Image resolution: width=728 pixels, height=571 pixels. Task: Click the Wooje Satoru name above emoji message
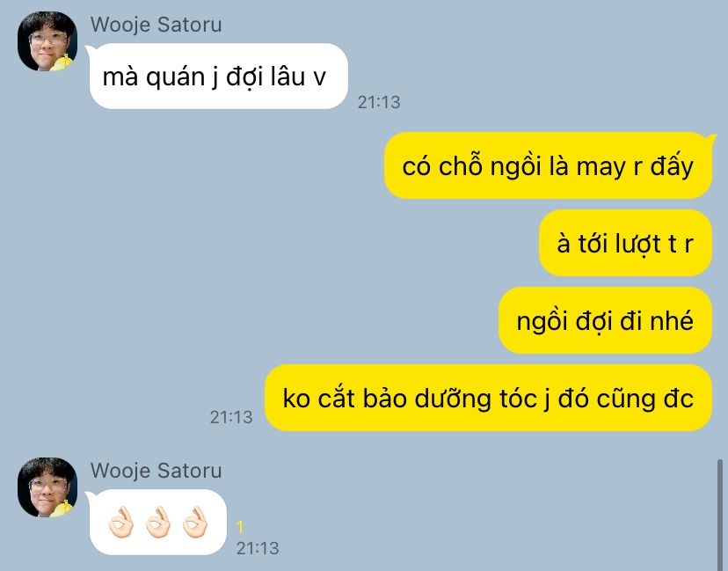click(156, 471)
